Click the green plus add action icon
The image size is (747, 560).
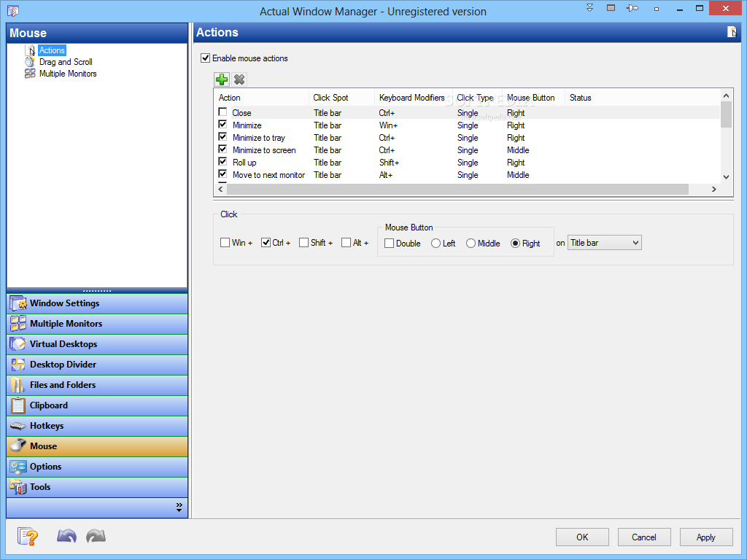222,79
